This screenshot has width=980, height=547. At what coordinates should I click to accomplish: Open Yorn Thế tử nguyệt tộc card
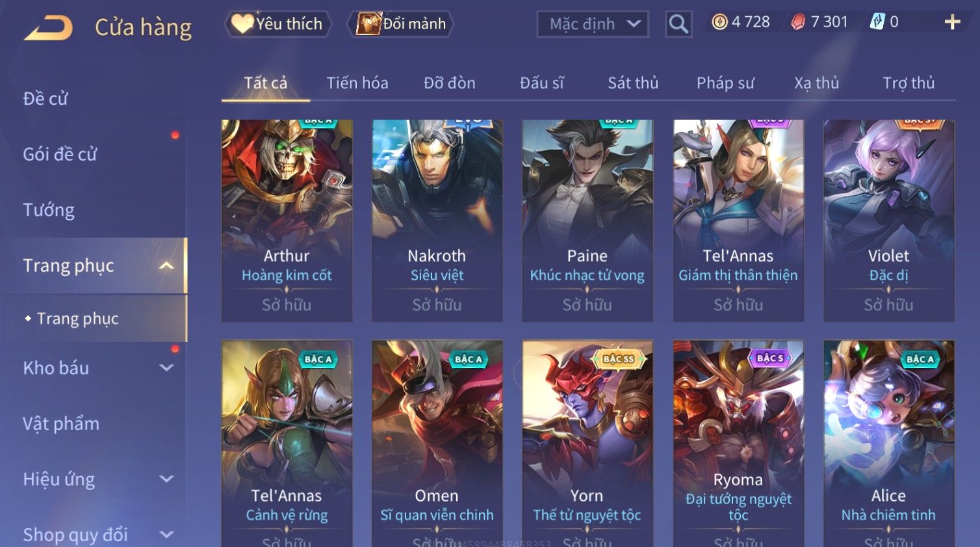pyautogui.click(x=587, y=444)
